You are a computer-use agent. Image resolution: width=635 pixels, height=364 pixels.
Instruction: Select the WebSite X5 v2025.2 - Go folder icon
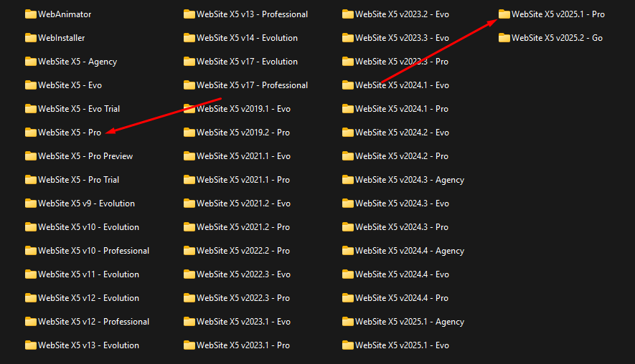(x=504, y=38)
